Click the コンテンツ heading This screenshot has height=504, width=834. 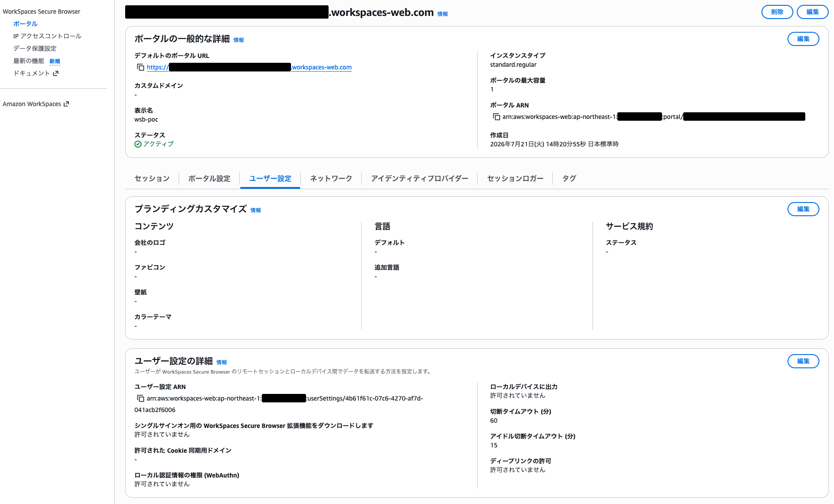pos(154,226)
